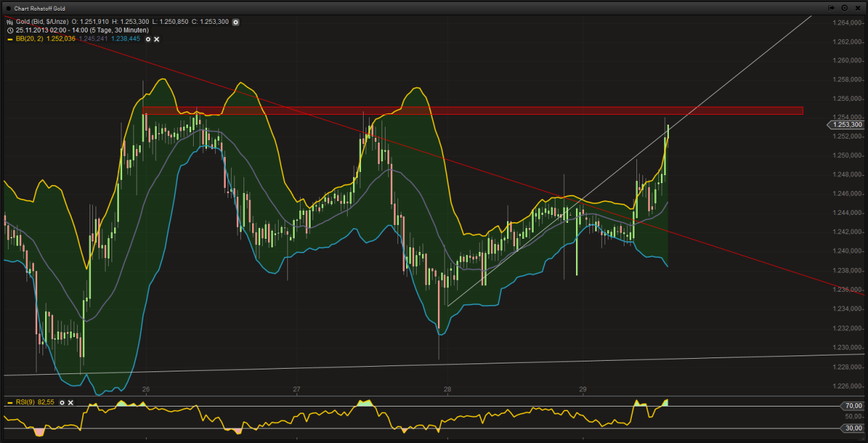This screenshot has width=868, height=443.
Task: Click the clock icon next to the timeframe info
Action: point(9,30)
